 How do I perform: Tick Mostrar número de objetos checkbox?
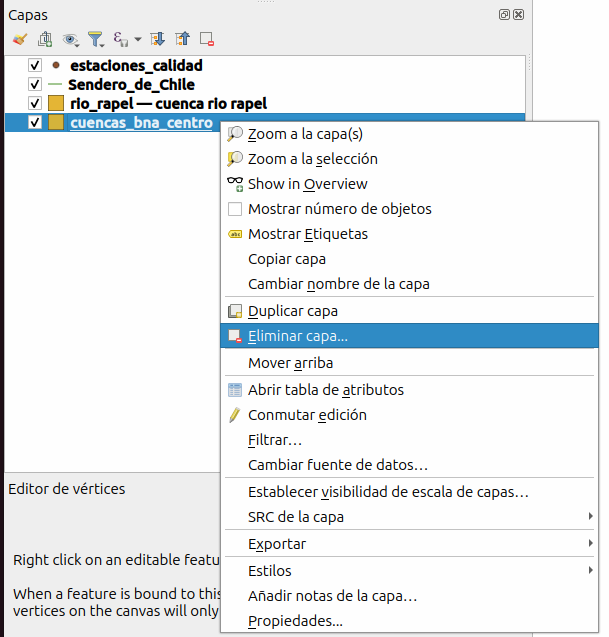click(x=236, y=209)
